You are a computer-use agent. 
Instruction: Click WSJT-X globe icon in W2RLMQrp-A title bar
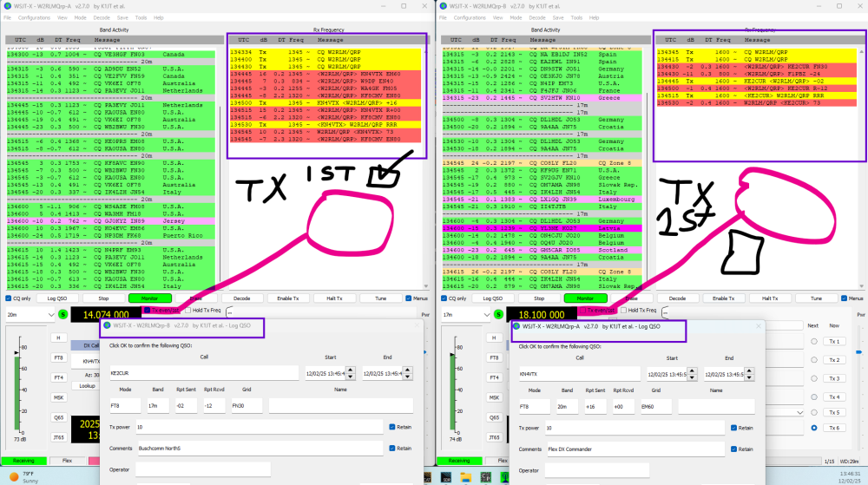(8, 6)
